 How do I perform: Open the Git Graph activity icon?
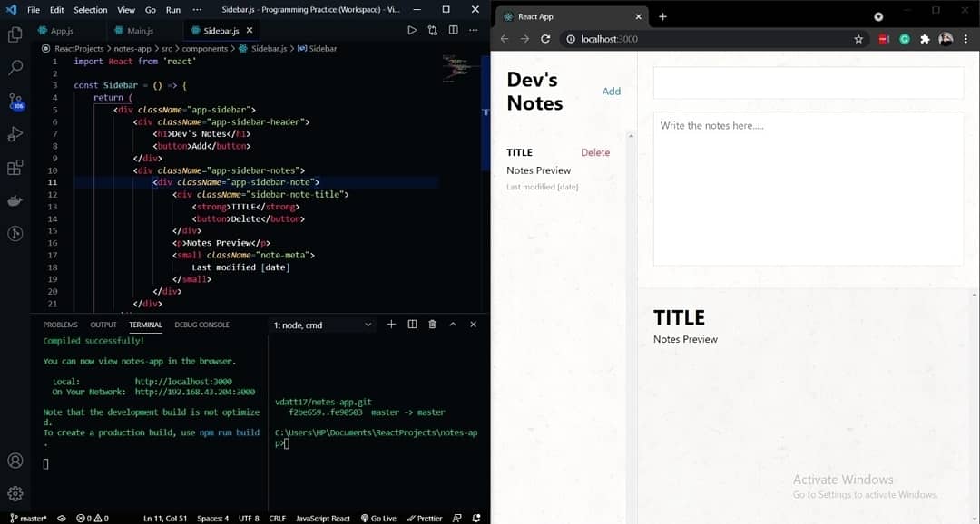coord(15,234)
